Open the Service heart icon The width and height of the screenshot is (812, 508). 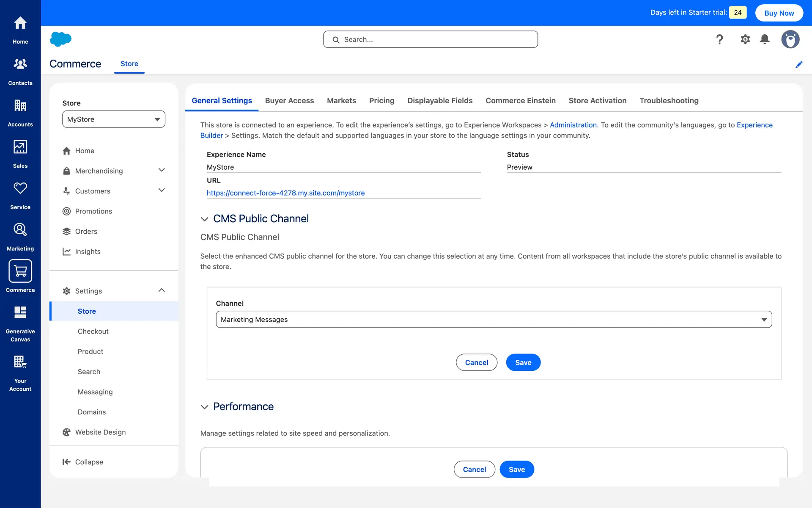pyautogui.click(x=20, y=188)
